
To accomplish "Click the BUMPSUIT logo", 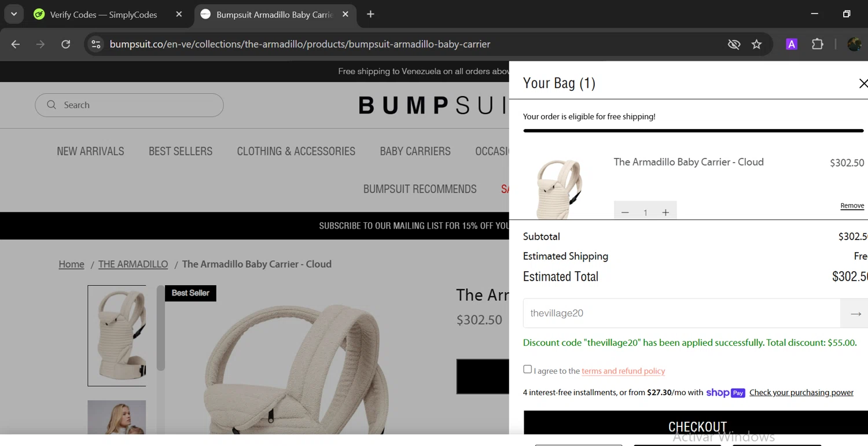I will coord(433,105).
